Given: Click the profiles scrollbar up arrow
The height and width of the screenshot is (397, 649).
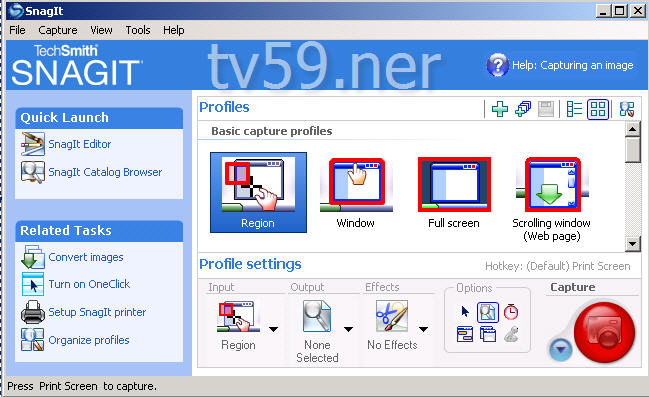Looking at the screenshot, I should [632, 129].
